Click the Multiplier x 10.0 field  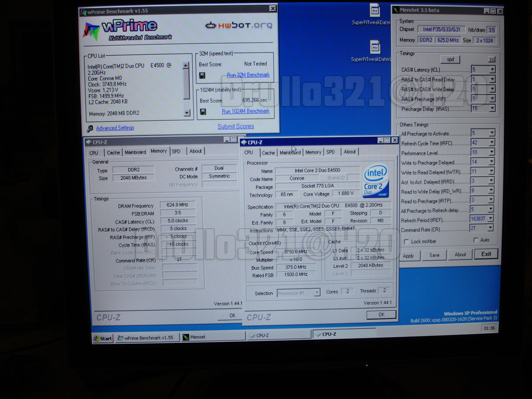[x=296, y=260]
